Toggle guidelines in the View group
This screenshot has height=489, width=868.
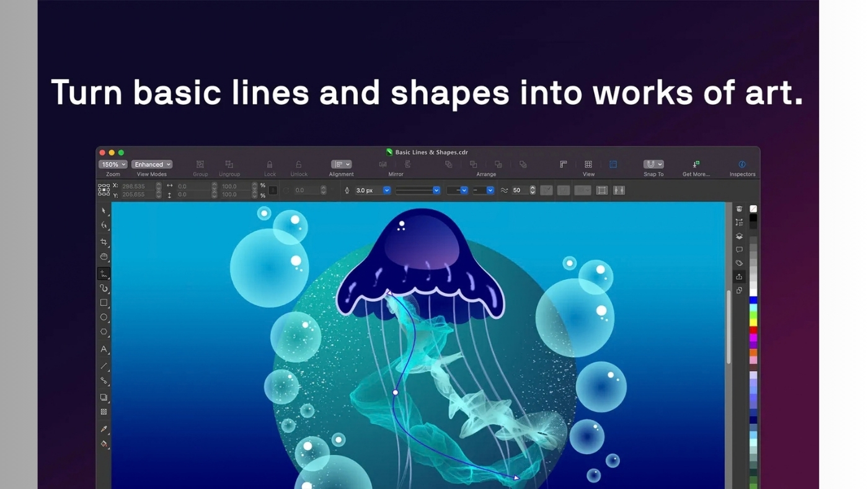(613, 164)
